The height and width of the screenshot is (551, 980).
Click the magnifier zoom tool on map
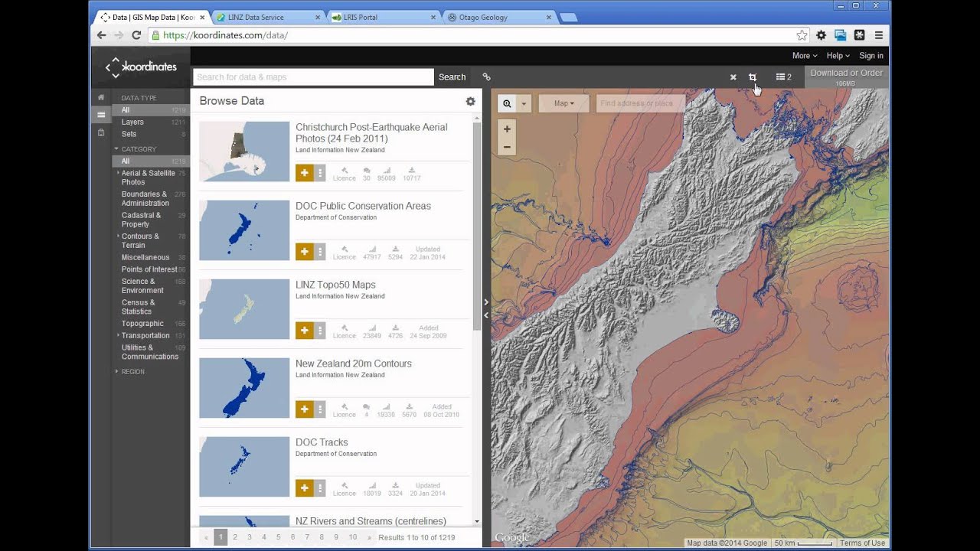tap(507, 103)
